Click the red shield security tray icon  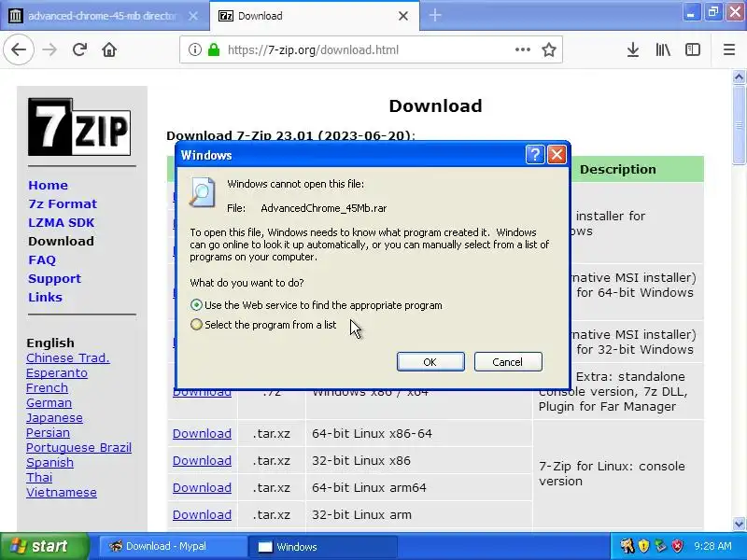(x=677, y=546)
